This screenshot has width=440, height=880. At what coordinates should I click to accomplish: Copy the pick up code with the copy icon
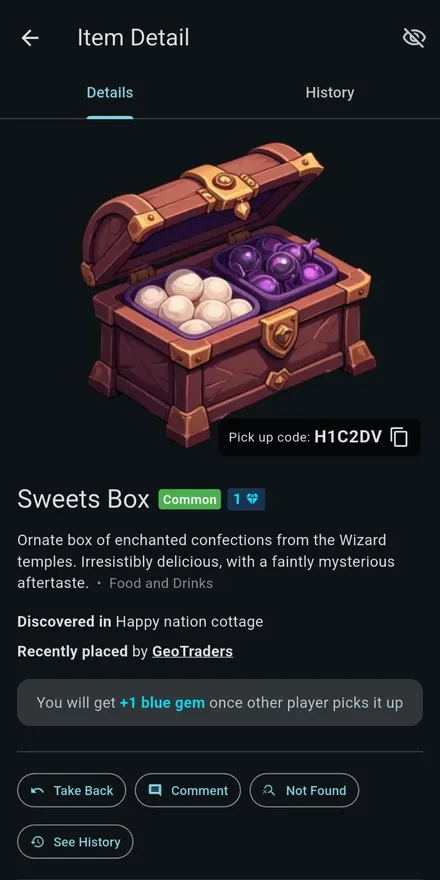point(399,437)
